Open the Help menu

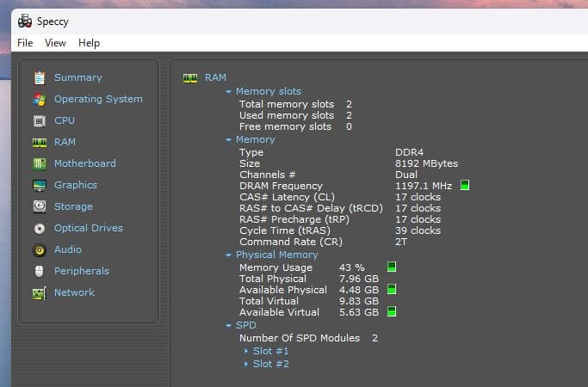click(89, 43)
